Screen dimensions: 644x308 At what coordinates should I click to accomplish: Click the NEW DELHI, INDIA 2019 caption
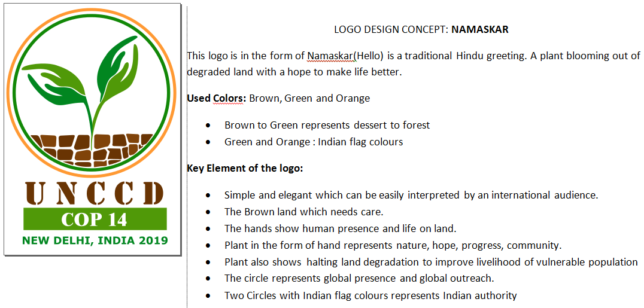(95, 241)
